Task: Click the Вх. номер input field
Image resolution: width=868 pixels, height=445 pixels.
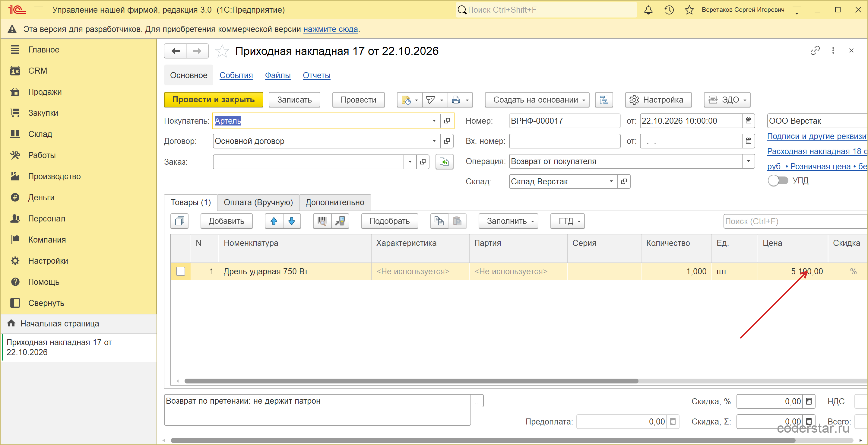Action: pyautogui.click(x=564, y=141)
